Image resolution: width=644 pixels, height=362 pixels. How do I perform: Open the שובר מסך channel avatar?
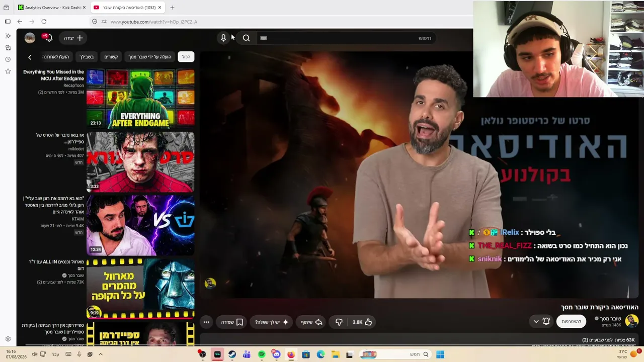(632, 321)
